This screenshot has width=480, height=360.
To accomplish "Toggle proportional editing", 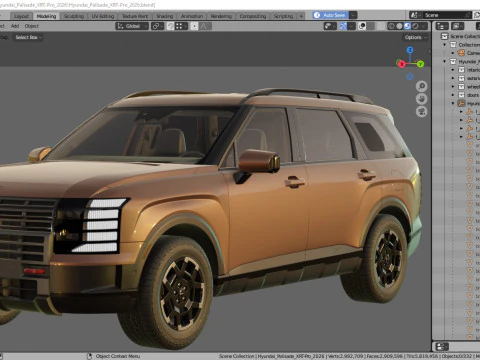I will click(194, 26).
